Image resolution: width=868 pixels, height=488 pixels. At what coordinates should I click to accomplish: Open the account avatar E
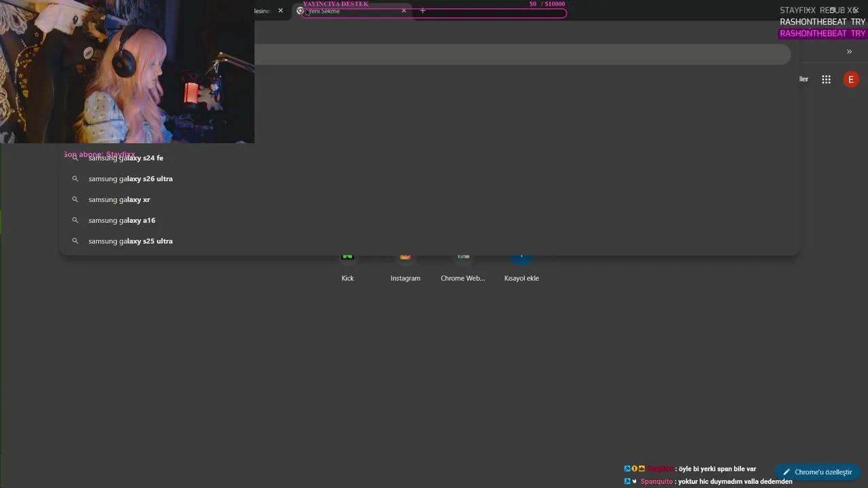(850, 79)
